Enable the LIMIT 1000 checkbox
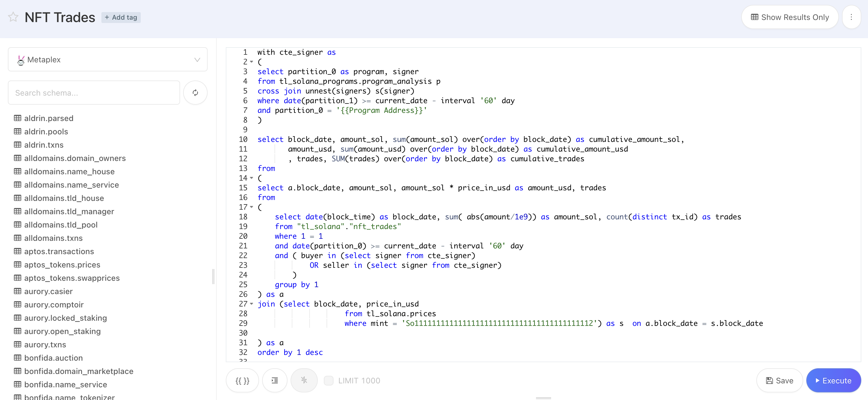Image resolution: width=868 pixels, height=400 pixels. [329, 380]
